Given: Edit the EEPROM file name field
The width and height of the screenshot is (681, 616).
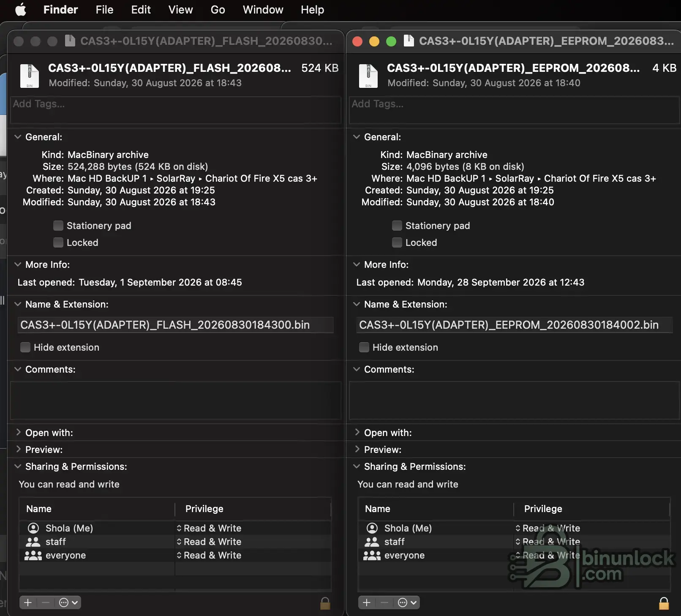Looking at the screenshot, I should pyautogui.click(x=514, y=325).
